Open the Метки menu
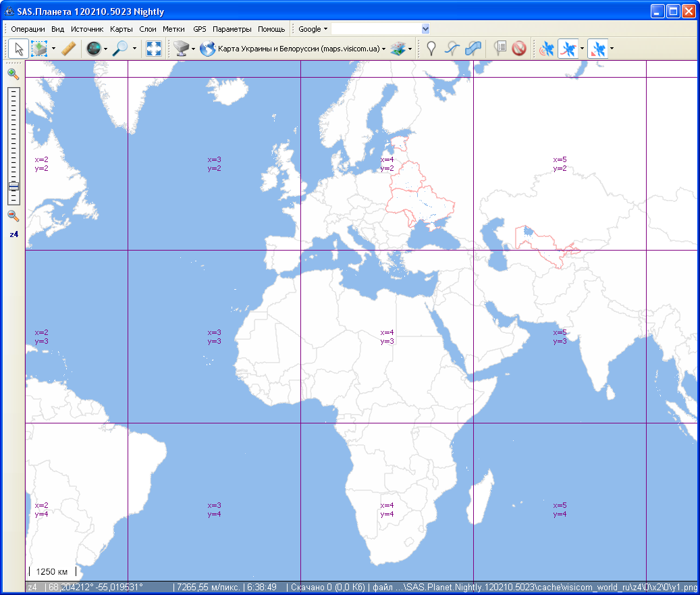 coord(173,29)
